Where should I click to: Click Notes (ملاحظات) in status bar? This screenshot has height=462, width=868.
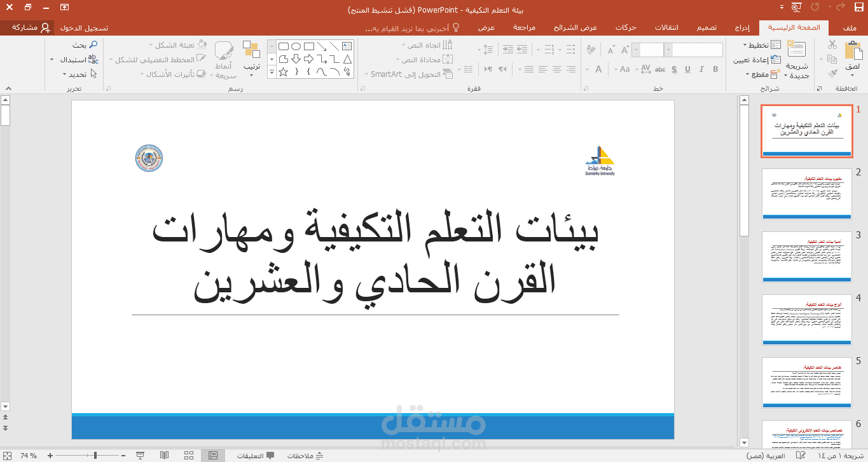click(x=305, y=456)
